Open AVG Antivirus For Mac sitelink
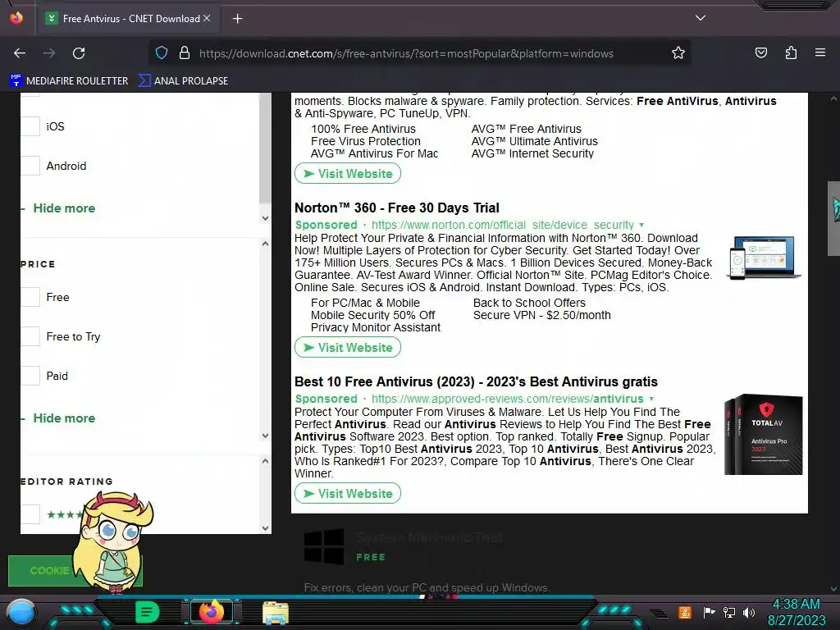The image size is (840, 630). pyautogui.click(x=374, y=153)
